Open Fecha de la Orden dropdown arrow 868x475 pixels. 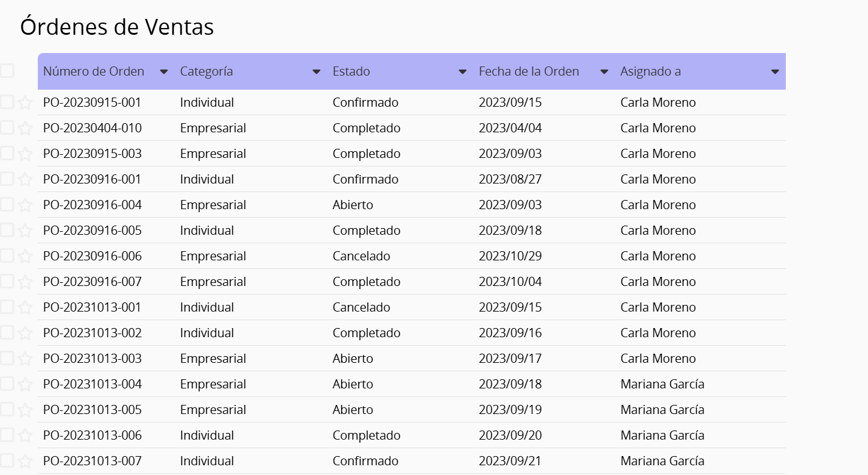point(604,71)
